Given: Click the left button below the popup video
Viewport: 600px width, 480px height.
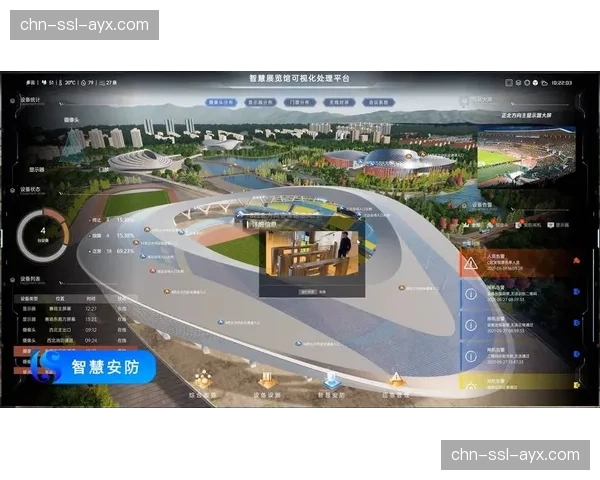Looking at the screenshot, I should click(308, 292).
